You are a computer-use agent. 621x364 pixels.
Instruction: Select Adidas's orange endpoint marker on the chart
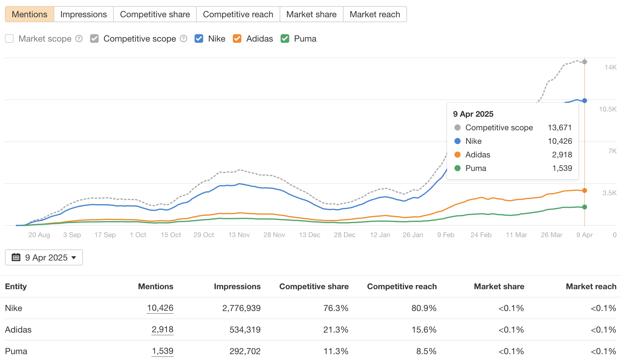coord(585,190)
